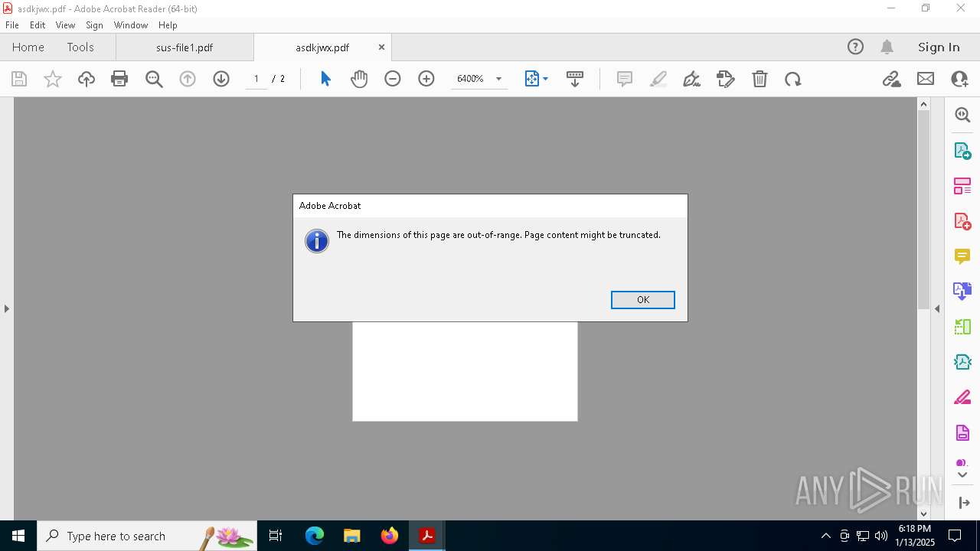Image resolution: width=980 pixels, height=551 pixels.
Task: Open the File menu
Action: click(12, 25)
